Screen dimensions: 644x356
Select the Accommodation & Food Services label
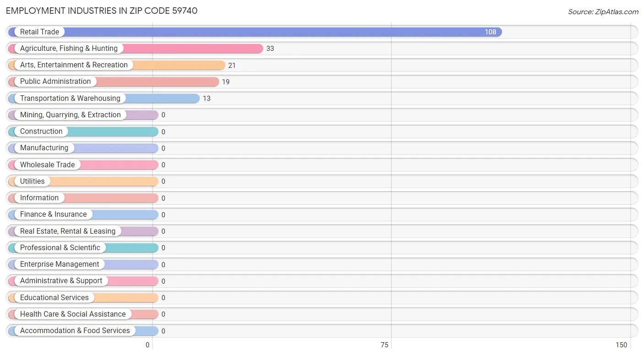(x=75, y=331)
